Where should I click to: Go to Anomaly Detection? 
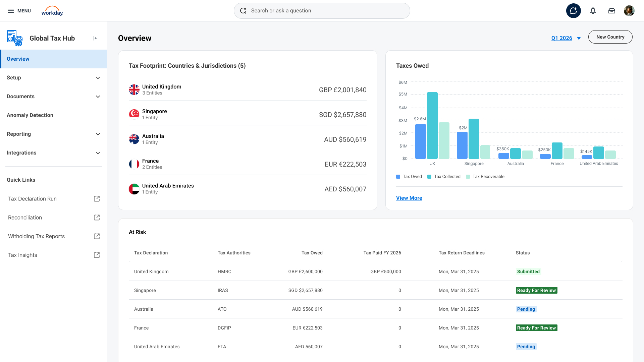coord(30,115)
